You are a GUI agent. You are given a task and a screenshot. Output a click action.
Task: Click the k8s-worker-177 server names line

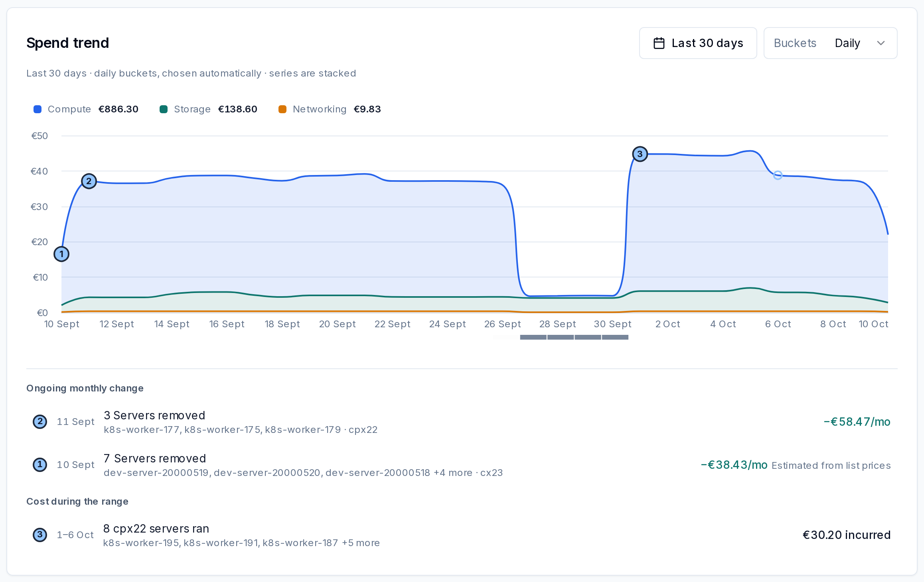(x=241, y=430)
